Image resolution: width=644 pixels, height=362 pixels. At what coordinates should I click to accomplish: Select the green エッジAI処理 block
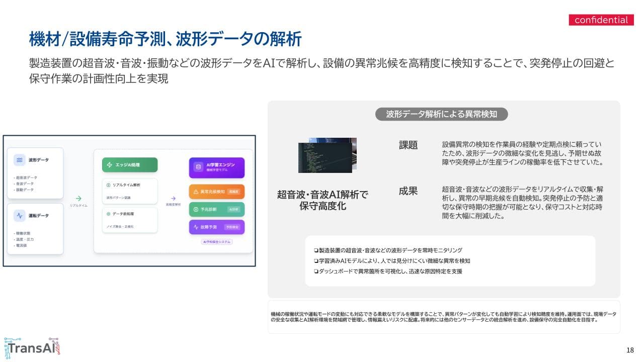tap(130, 165)
